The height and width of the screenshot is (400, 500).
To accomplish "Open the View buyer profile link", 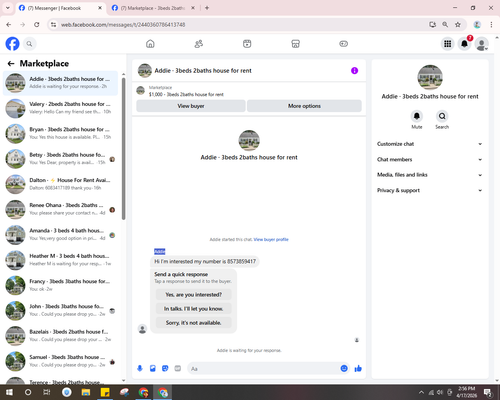I will click(x=271, y=239).
